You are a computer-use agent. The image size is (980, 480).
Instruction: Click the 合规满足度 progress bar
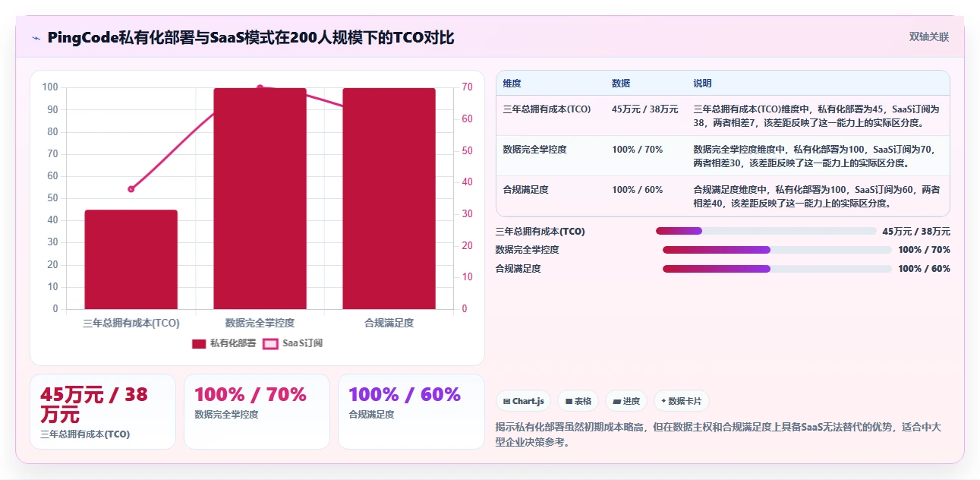(777, 269)
